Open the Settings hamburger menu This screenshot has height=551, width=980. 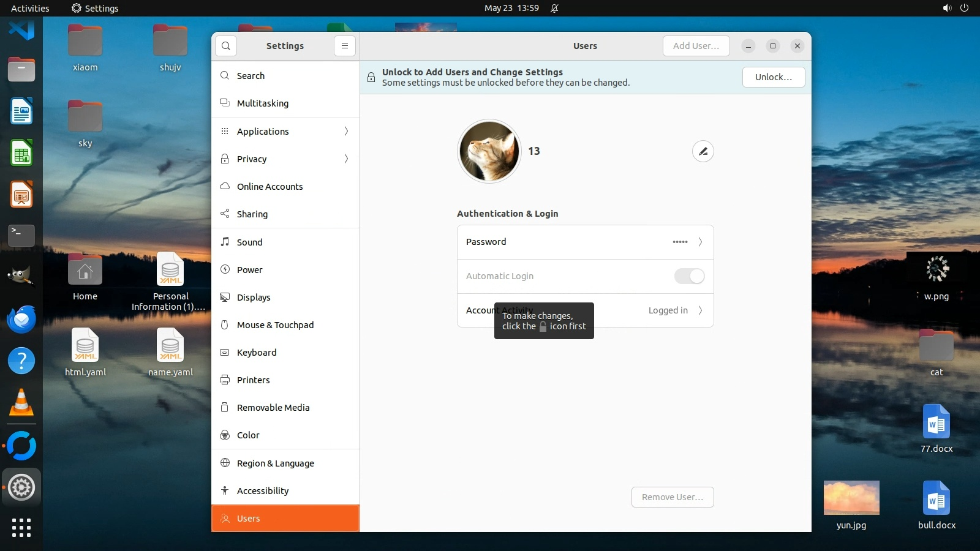pos(345,46)
